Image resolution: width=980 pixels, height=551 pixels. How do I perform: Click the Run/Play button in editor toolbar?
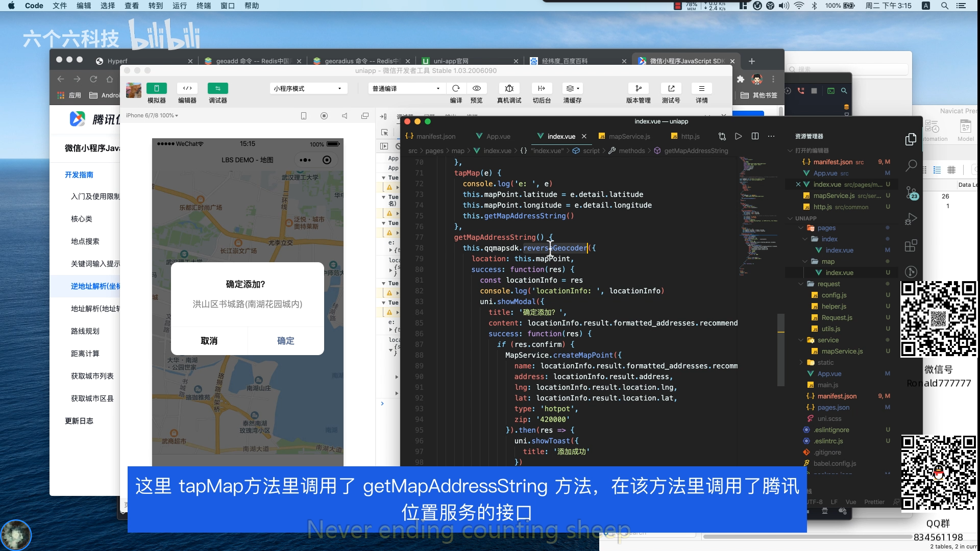[x=739, y=137]
